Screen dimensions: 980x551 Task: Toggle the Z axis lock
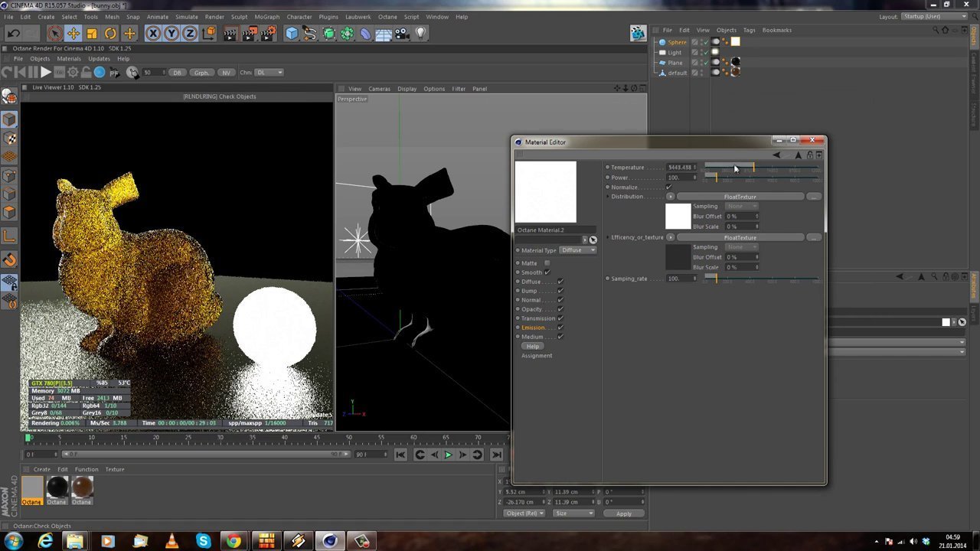tap(190, 33)
